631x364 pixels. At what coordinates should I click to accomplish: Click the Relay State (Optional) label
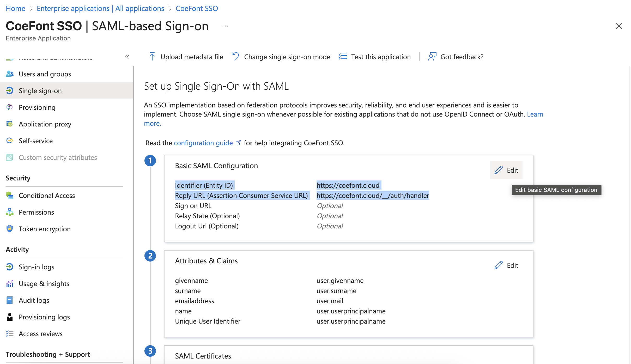pyautogui.click(x=207, y=216)
